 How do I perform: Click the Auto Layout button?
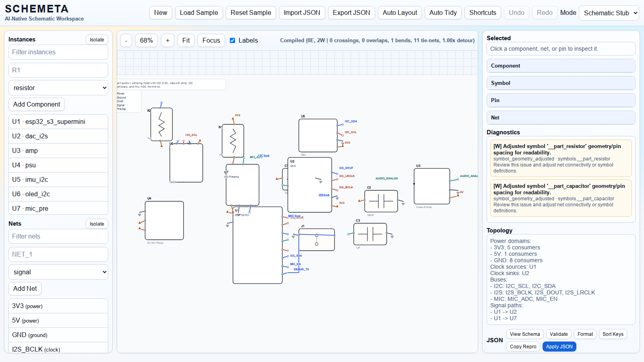400,13
